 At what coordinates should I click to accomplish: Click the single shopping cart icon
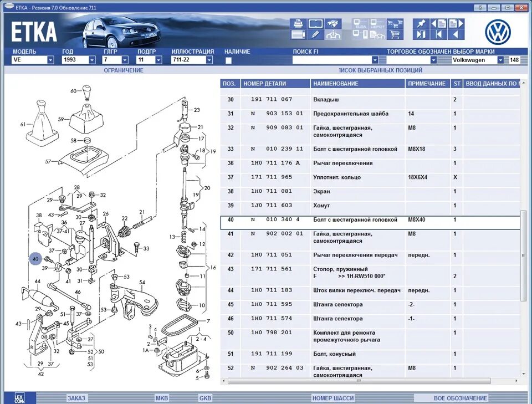point(395,34)
